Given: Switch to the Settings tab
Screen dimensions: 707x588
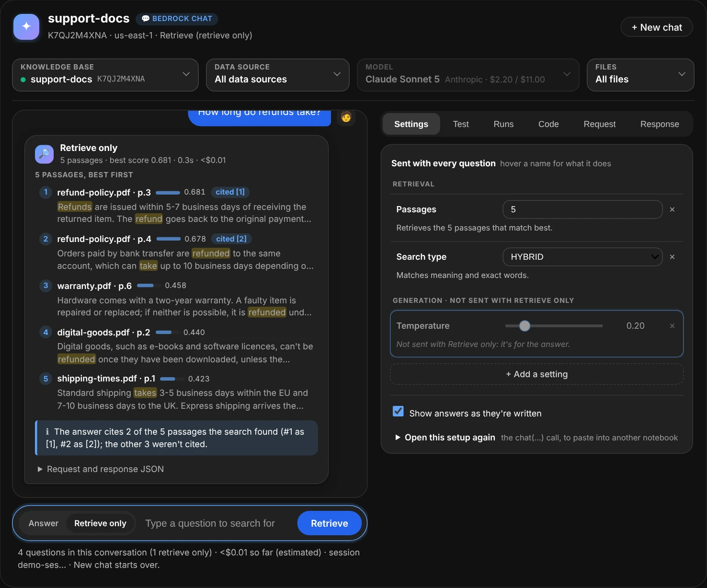Looking at the screenshot, I should tap(411, 124).
